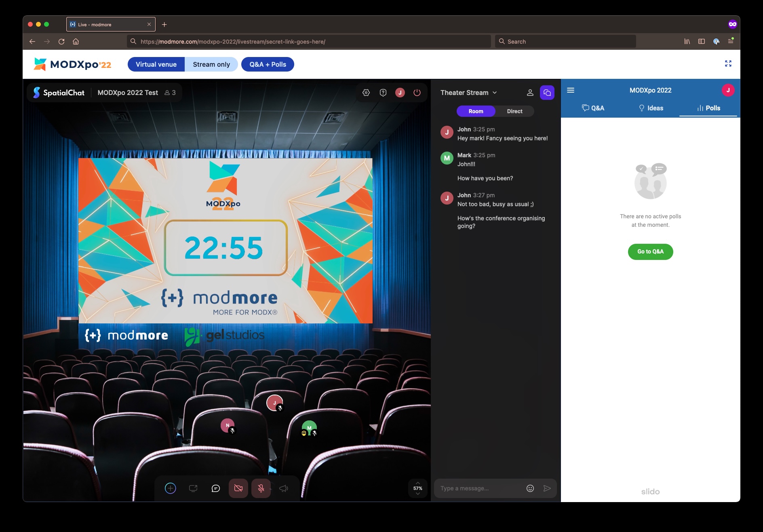Zoom out using the down arrow below 57%

coord(418,494)
